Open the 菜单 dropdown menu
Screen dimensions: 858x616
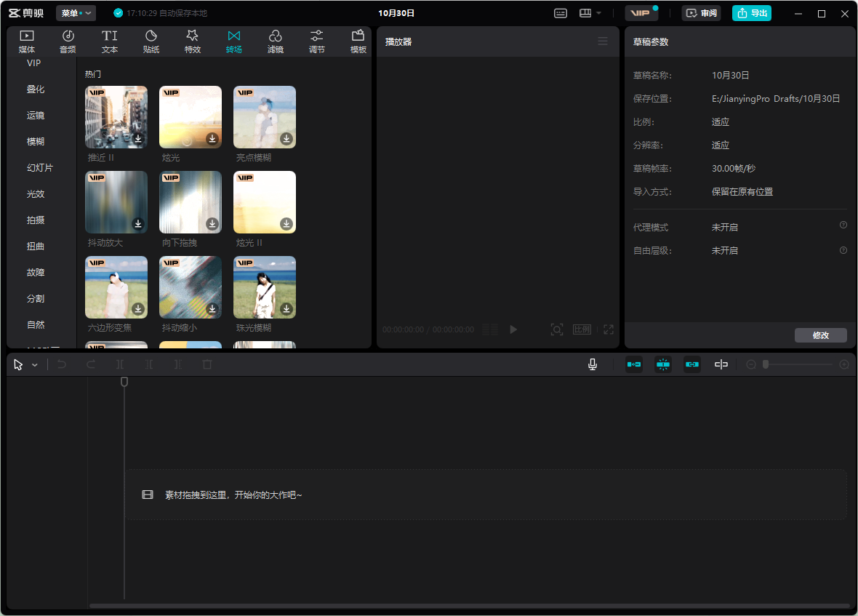(76, 13)
